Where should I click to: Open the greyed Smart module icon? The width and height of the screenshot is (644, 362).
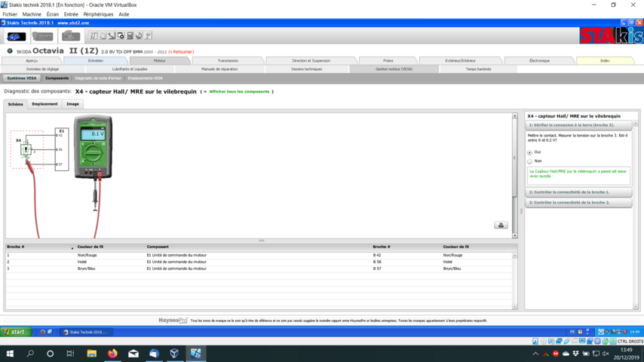tap(43, 36)
